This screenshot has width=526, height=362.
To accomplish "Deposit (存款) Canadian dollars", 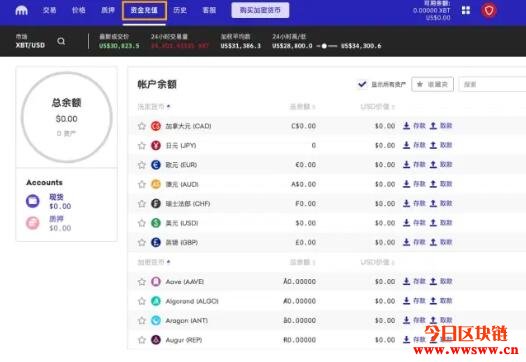I will click(414, 126).
